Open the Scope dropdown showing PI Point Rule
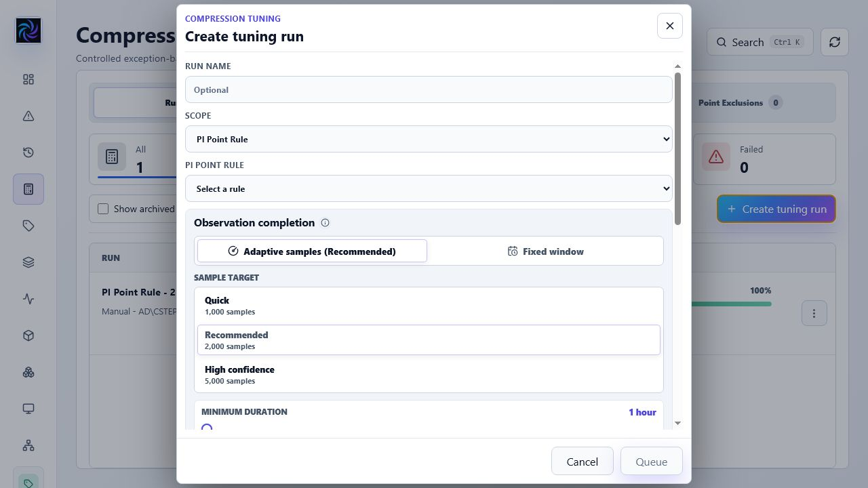The height and width of the screenshot is (488, 868). (429, 139)
